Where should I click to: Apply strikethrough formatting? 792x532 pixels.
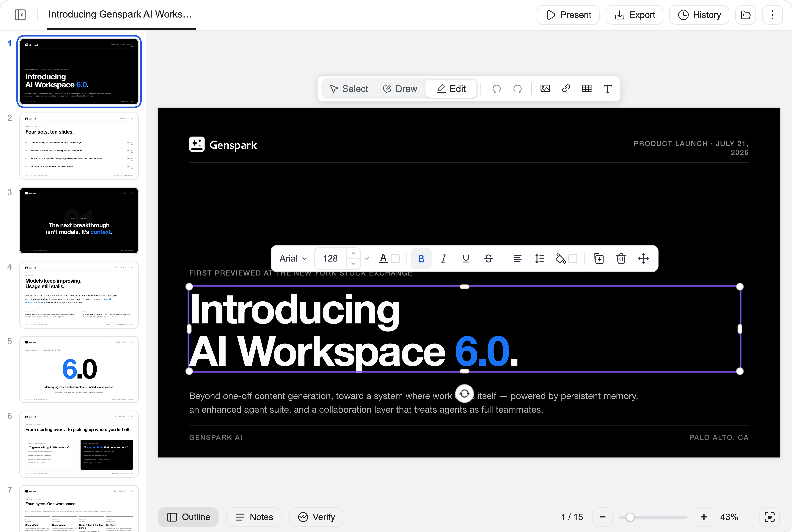(x=488, y=259)
